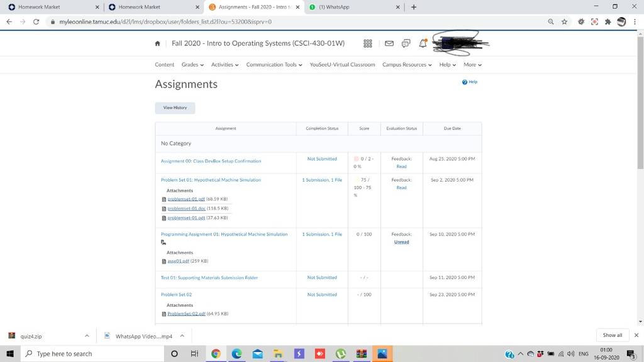Open Chrome extensions puzzle icon
The height and width of the screenshot is (362, 644).
pos(608,22)
